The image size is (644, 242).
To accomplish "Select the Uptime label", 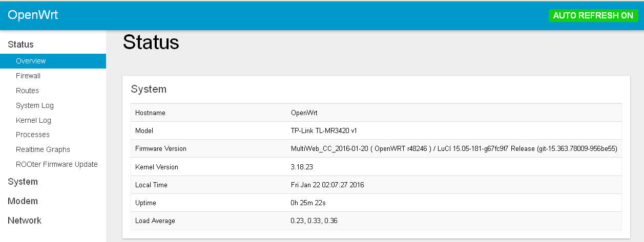I will point(146,203).
